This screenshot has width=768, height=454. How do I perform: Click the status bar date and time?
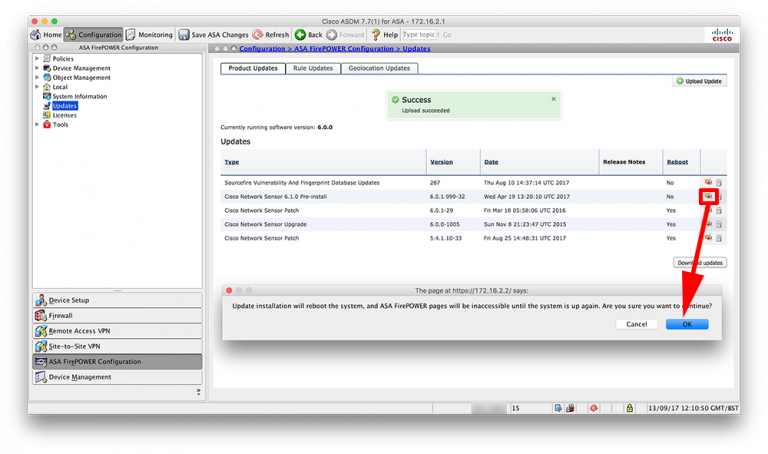(x=693, y=408)
